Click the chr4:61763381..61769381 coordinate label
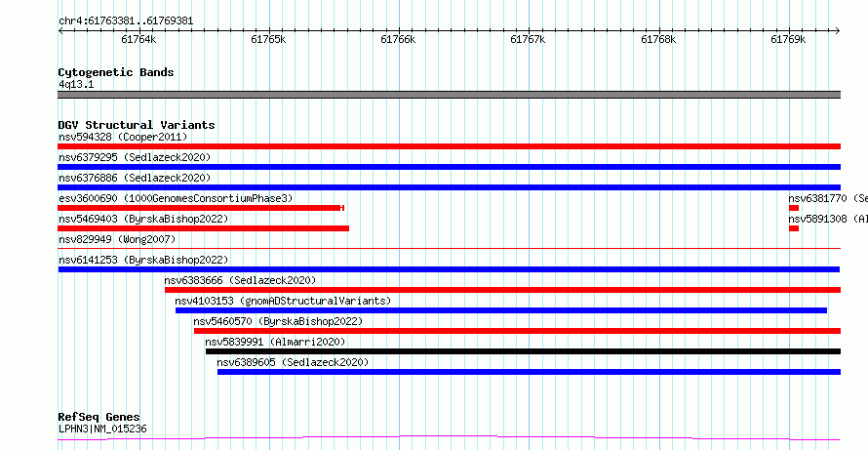868x450 pixels. point(126,21)
